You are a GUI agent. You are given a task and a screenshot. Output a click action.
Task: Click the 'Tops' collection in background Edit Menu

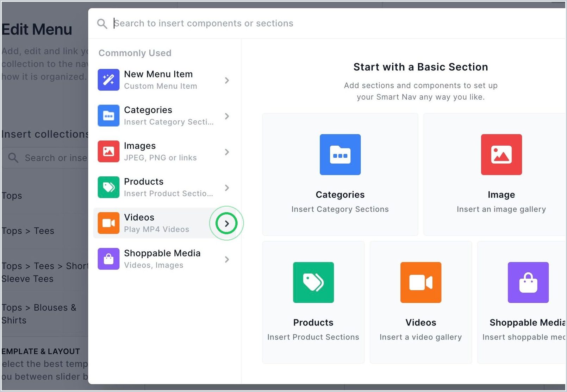point(12,196)
